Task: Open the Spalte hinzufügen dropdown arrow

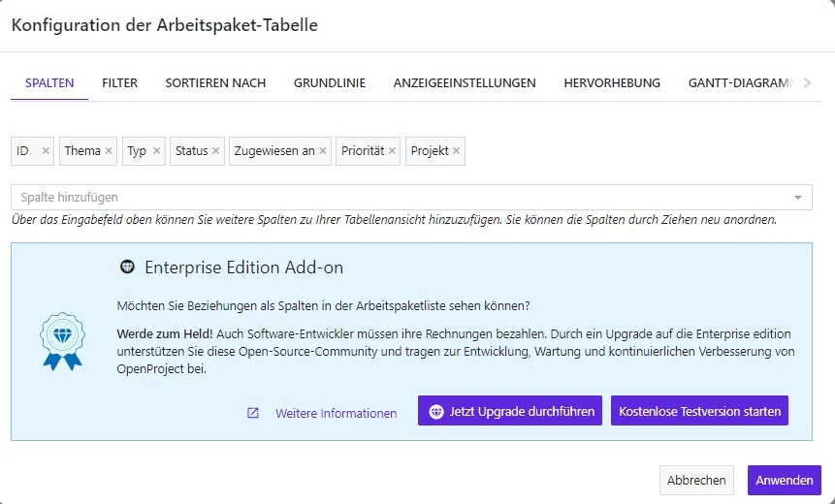Action: 798,198
